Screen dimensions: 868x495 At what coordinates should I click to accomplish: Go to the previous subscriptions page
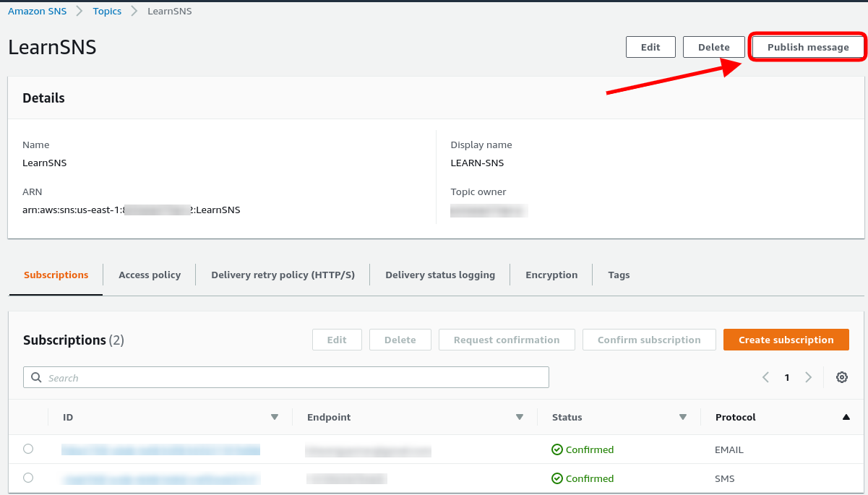(x=765, y=377)
